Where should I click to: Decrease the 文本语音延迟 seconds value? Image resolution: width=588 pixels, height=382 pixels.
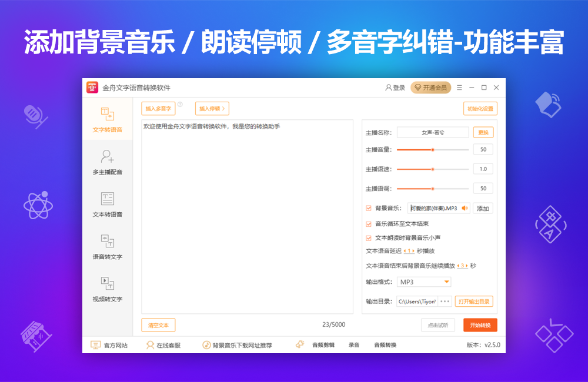(405, 251)
